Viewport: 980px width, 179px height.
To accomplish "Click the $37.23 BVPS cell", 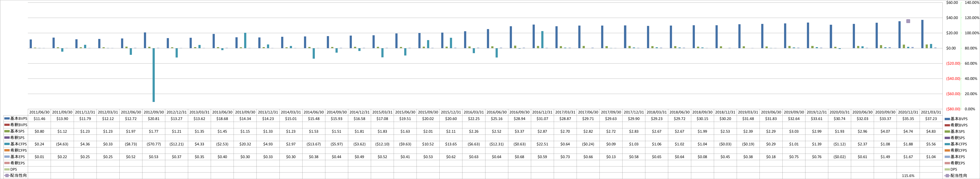I will [x=931, y=119].
